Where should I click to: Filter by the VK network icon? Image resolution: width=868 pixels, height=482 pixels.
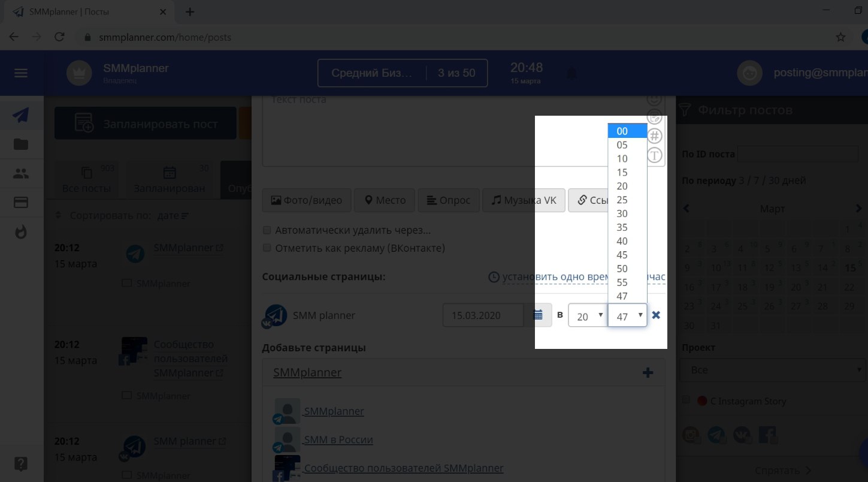[x=742, y=435]
